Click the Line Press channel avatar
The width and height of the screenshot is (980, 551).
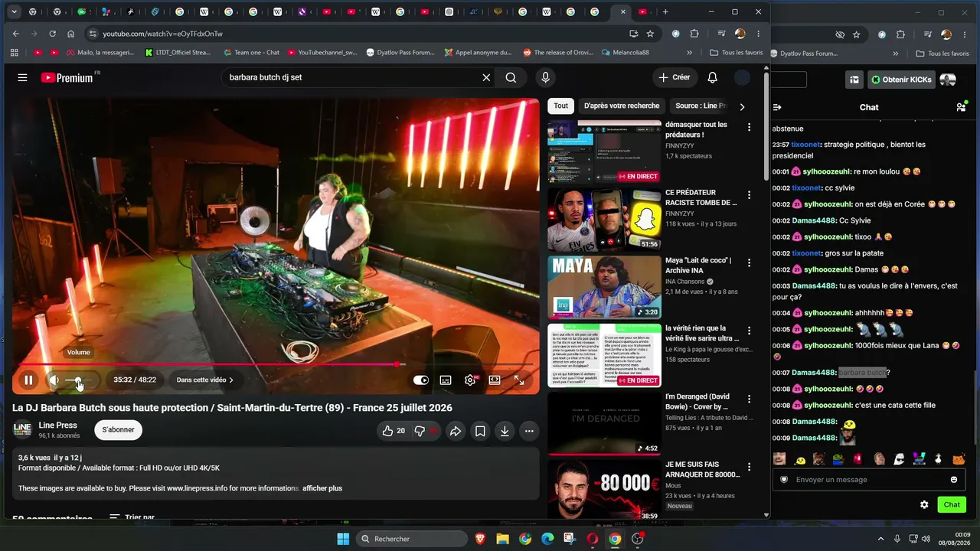tap(22, 430)
